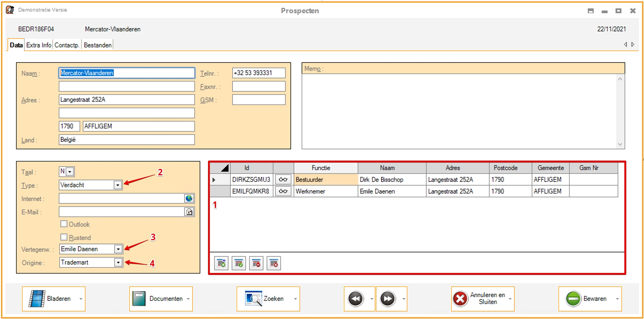Click the grid icon with green checkmark
The width and height of the screenshot is (644, 319).
coord(239,263)
